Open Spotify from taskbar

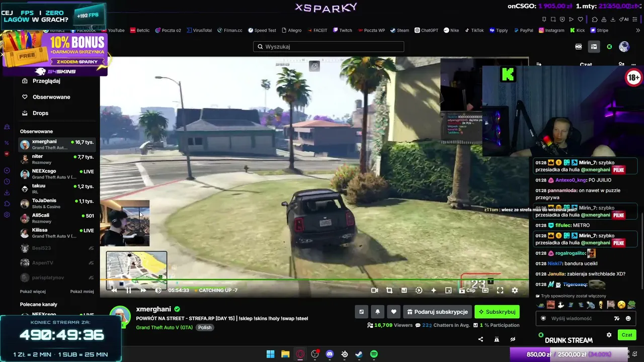(x=374, y=354)
